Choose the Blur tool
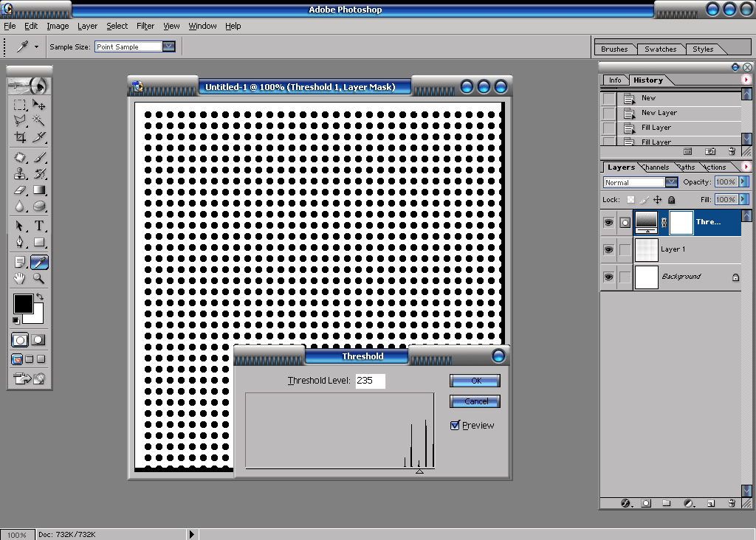The height and width of the screenshot is (540, 756). 20,206
